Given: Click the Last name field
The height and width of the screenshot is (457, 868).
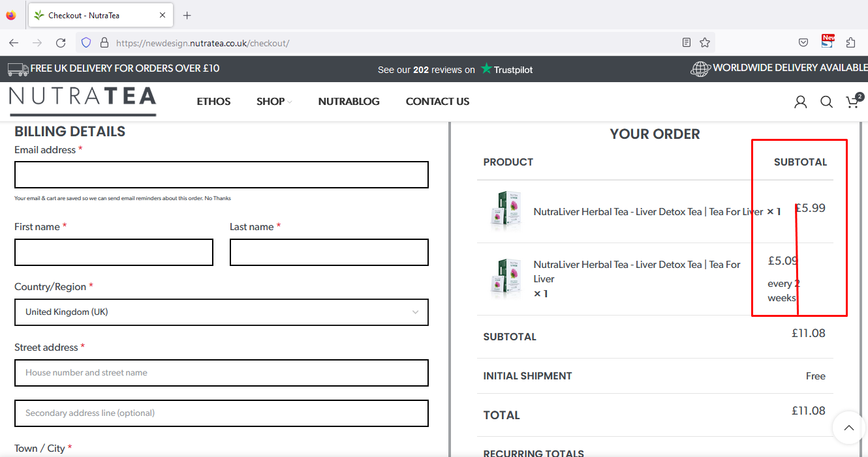Looking at the screenshot, I should click(x=329, y=252).
